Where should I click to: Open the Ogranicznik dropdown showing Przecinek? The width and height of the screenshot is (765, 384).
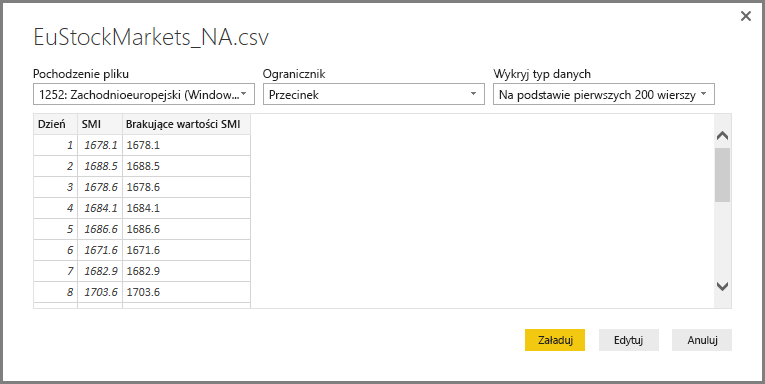pos(374,94)
